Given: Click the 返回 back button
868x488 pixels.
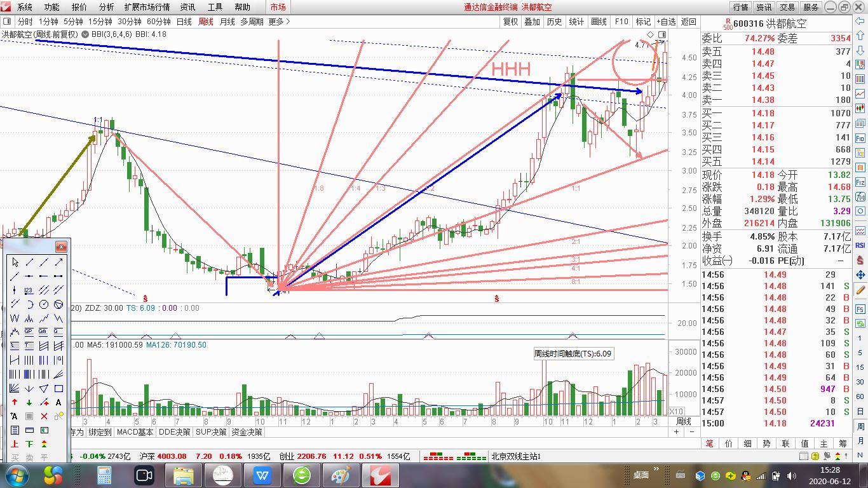Looking at the screenshot, I should point(688,22).
